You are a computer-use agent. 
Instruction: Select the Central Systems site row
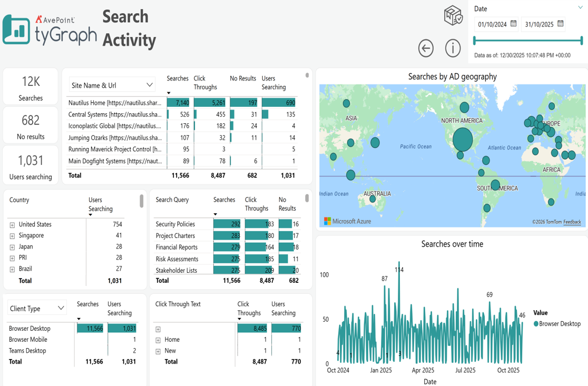coord(182,114)
